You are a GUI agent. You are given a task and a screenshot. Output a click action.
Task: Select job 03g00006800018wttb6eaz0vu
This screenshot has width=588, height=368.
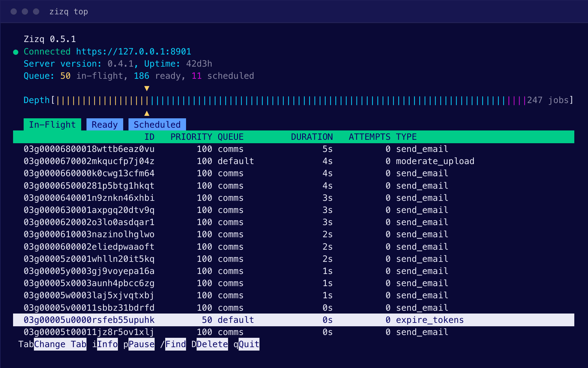tap(294, 149)
